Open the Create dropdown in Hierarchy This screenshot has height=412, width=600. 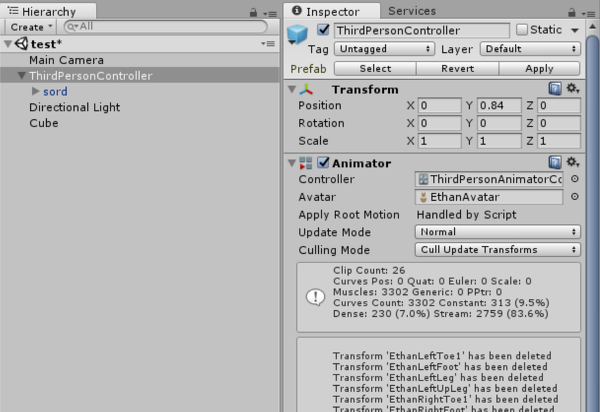pos(31,27)
